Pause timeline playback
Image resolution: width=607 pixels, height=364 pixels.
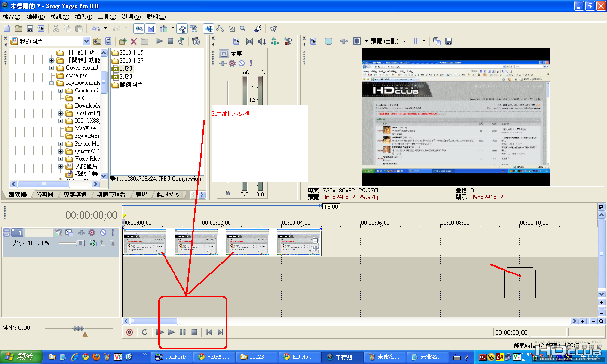[183, 332]
